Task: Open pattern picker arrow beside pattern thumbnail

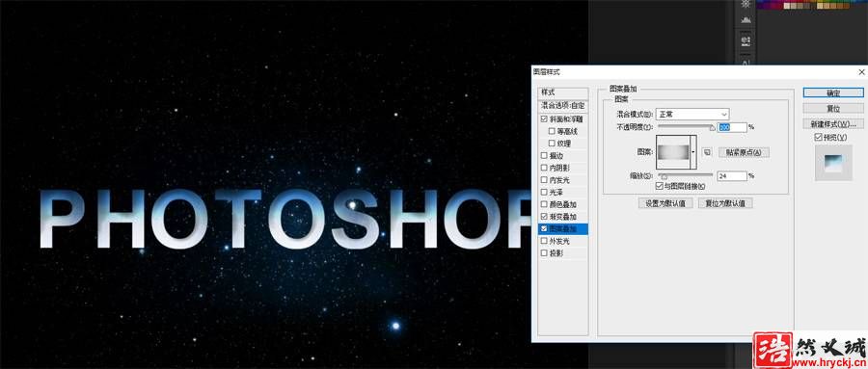Action: pyautogui.click(x=692, y=151)
